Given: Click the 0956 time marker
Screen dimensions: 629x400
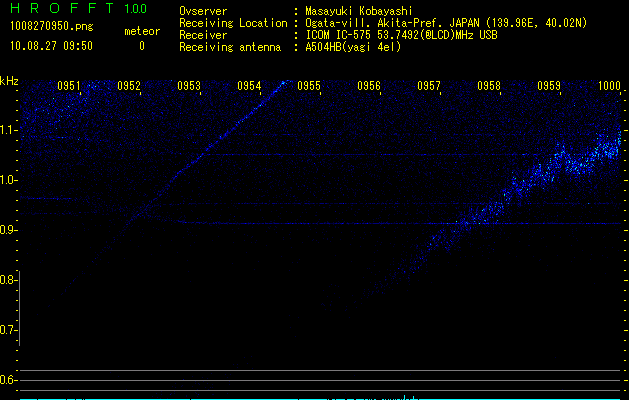Looking at the screenshot, I should [369, 86].
